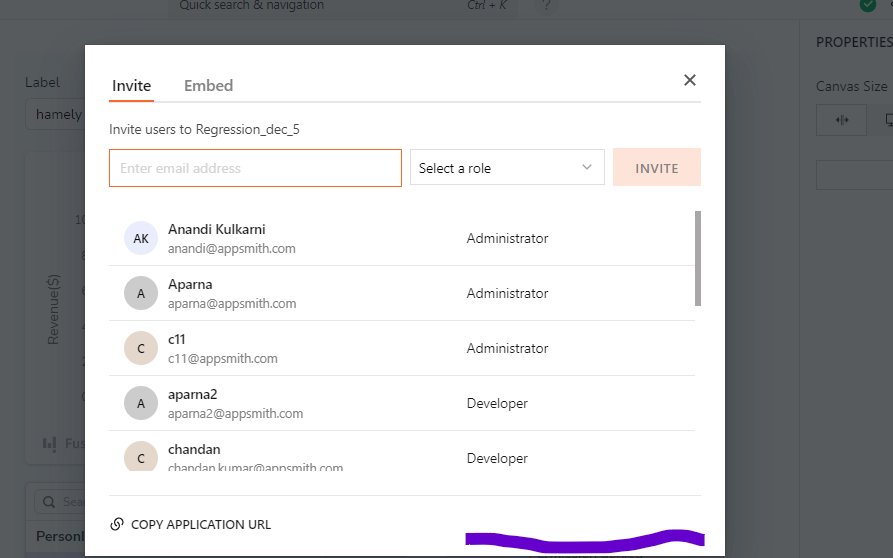Select the Invite tab
The image size is (893, 558).
pos(131,86)
